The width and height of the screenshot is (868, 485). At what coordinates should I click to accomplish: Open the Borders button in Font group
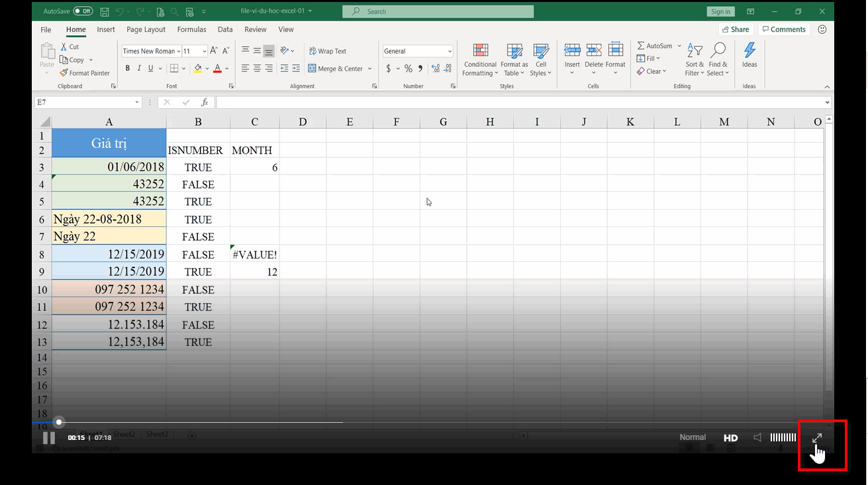point(174,68)
